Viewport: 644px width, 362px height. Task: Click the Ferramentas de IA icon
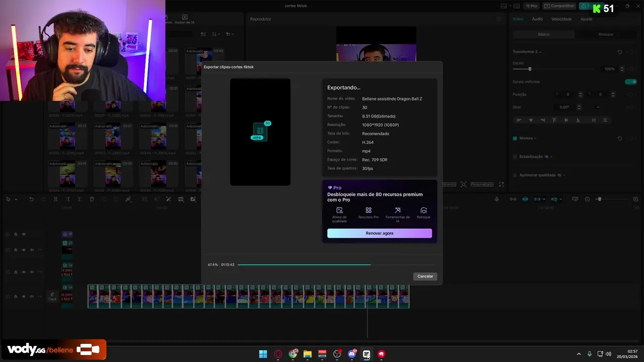397,210
